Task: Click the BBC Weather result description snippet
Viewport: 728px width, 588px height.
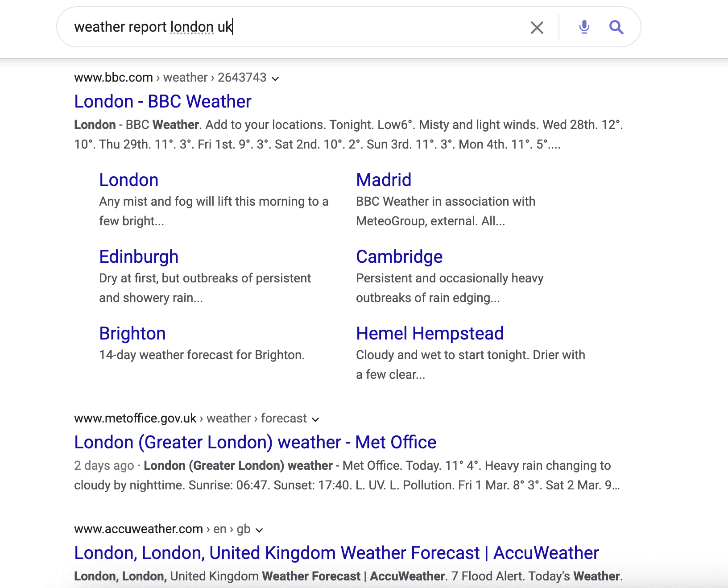Action: pos(348,134)
